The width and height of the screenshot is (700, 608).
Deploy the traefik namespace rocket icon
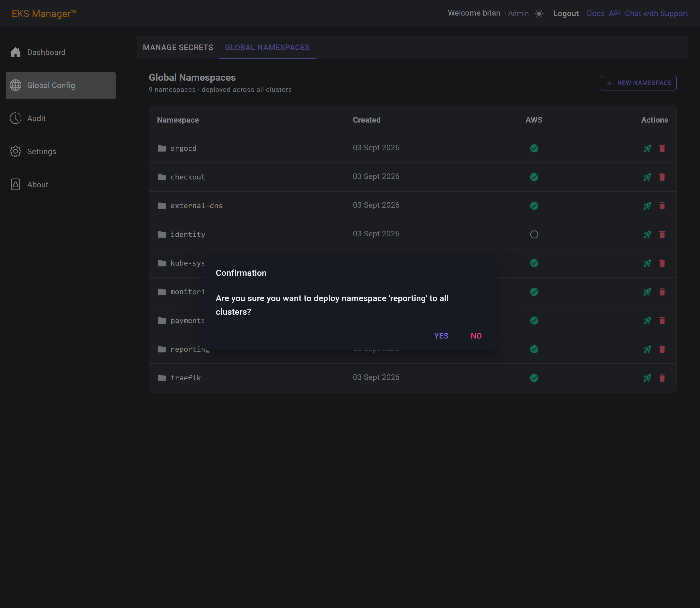coord(647,378)
